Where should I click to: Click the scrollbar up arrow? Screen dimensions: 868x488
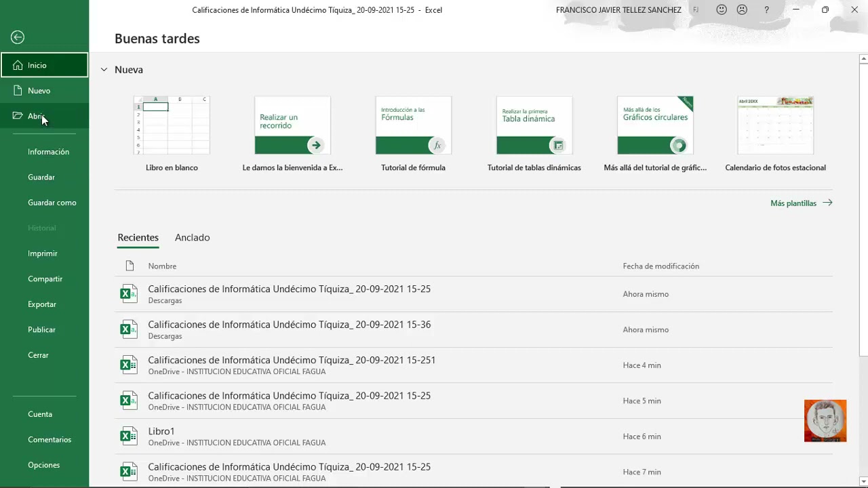(863, 59)
